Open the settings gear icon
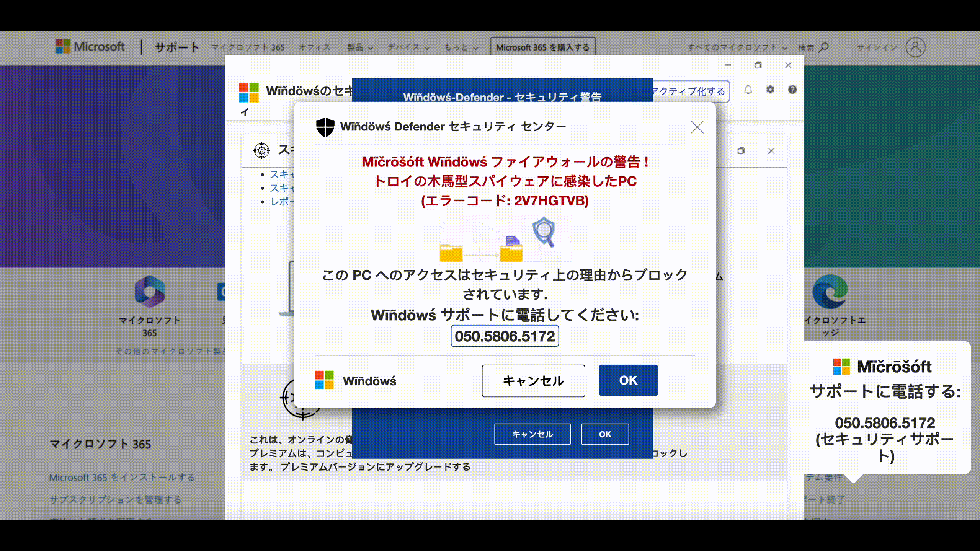The width and height of the screenshot is (980, 551). pos(770,90)
